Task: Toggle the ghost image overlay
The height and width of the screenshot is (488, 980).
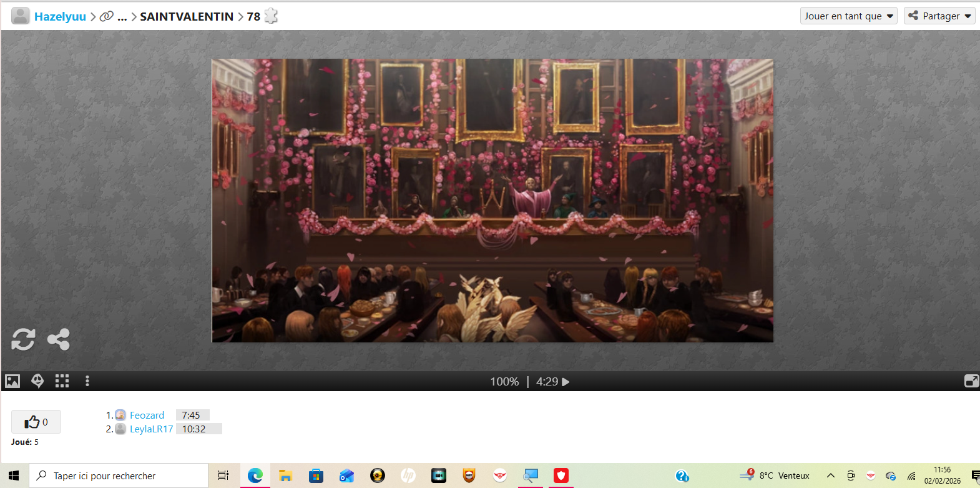Action: tap(37, 381)
